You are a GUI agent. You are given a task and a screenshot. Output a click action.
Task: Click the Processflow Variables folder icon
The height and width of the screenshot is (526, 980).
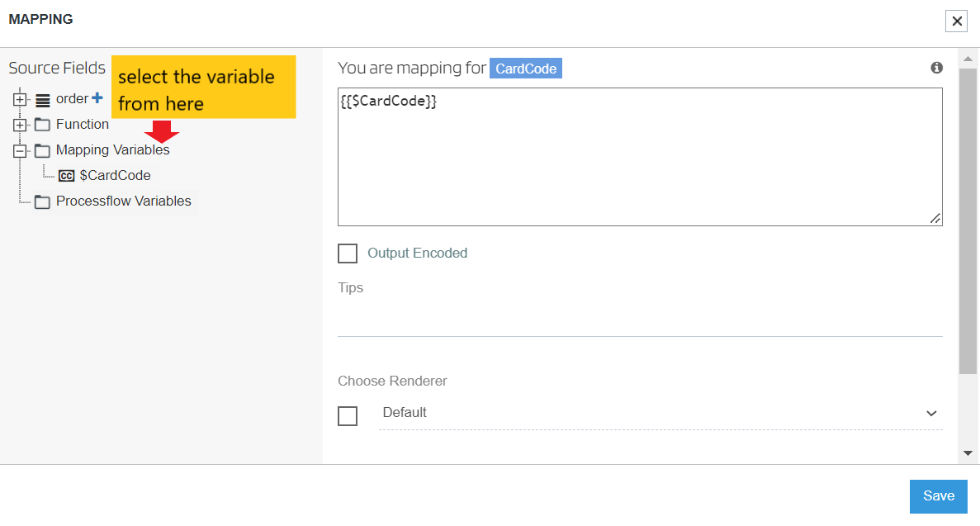click(x=43, y=202)
